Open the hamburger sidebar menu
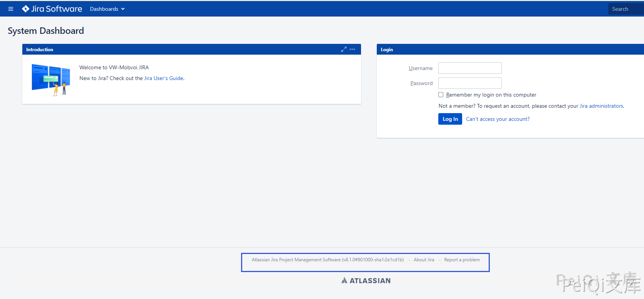 (11, 9)
